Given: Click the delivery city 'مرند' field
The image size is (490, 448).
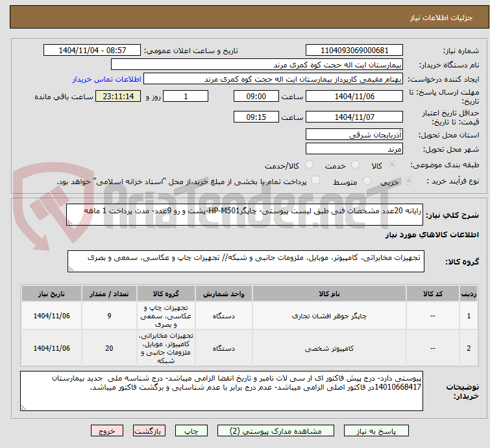Looking at the screenshot, I should click(x=354, y=149).
